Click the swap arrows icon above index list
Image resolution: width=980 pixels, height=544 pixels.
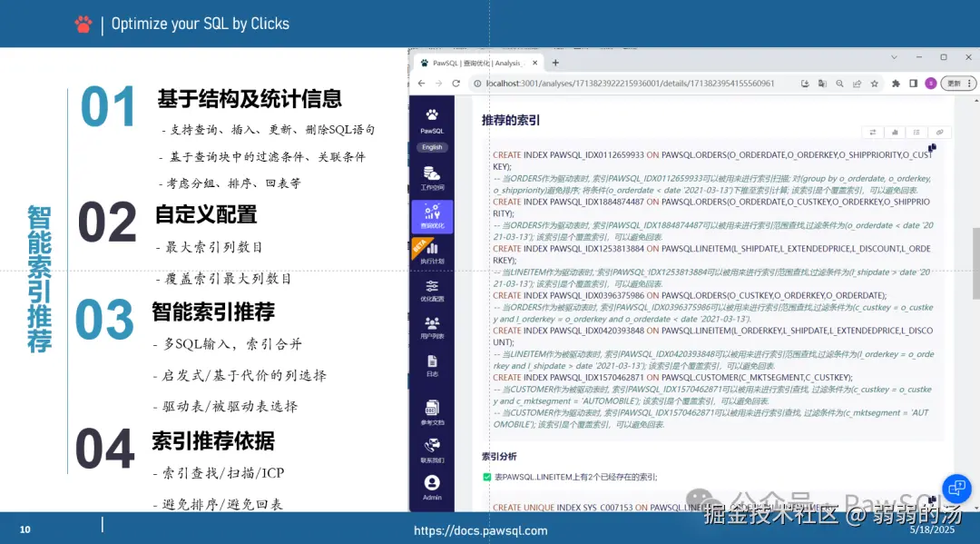pyautogui.click(x=873, y=132)
